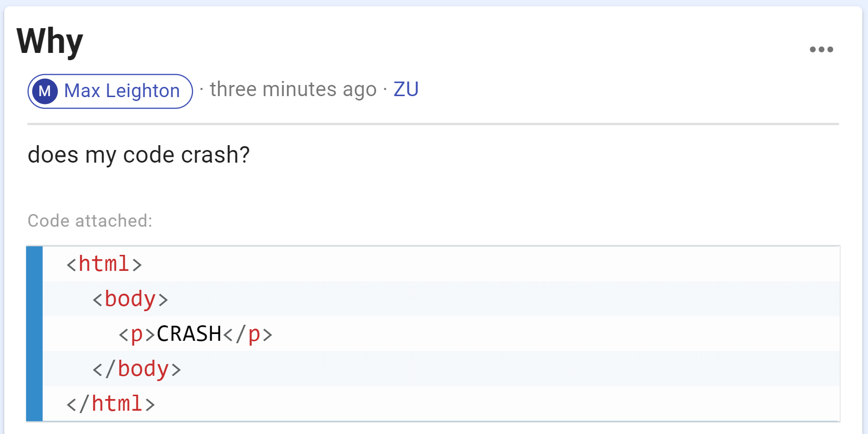Screen dimensions: 868x434
Task: Click the <p>CRASH</p> code line
Action: click(442, 334)
